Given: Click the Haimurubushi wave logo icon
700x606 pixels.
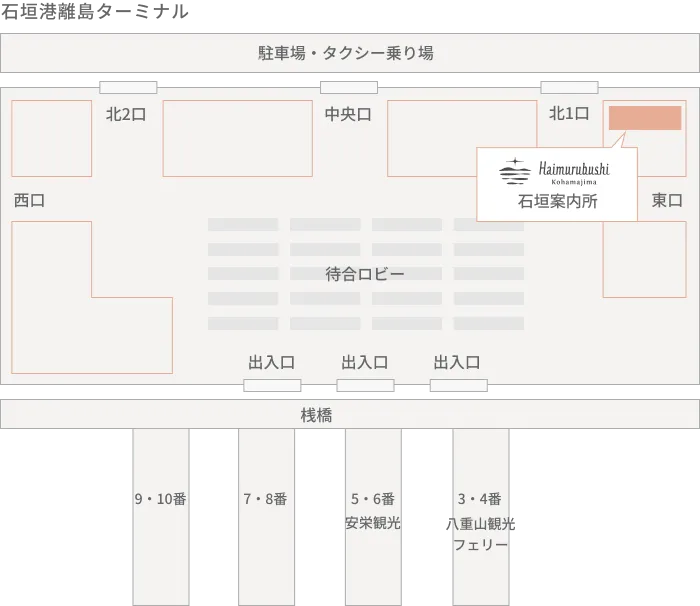Looking at the screenshot, I should (x=515, y=171).
